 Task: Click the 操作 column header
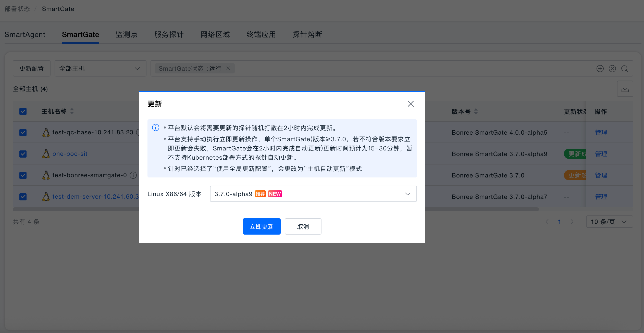point(601,111)
